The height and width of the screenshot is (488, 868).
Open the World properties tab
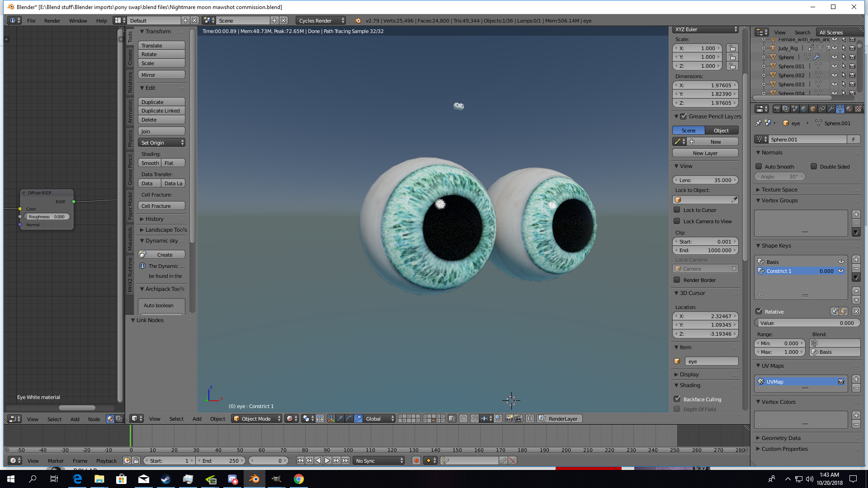[804, 109]
